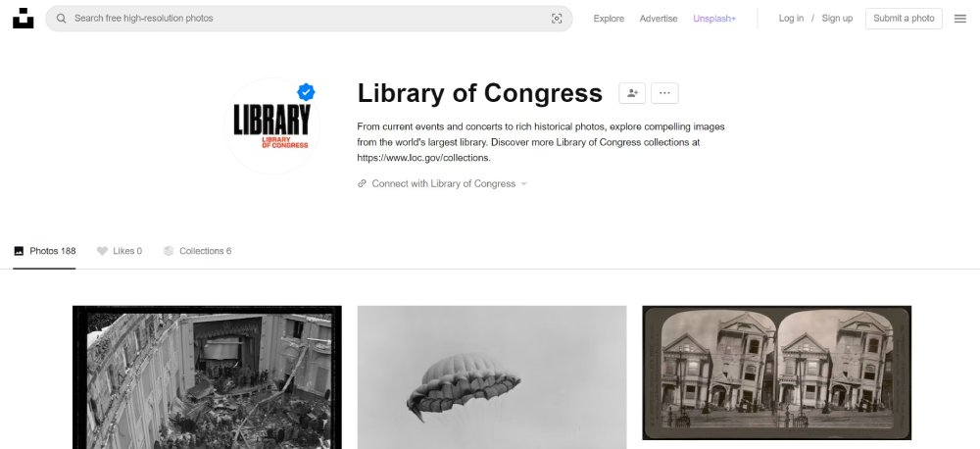
Task: Click the magnifier search icon
Action: pos(61,19)
